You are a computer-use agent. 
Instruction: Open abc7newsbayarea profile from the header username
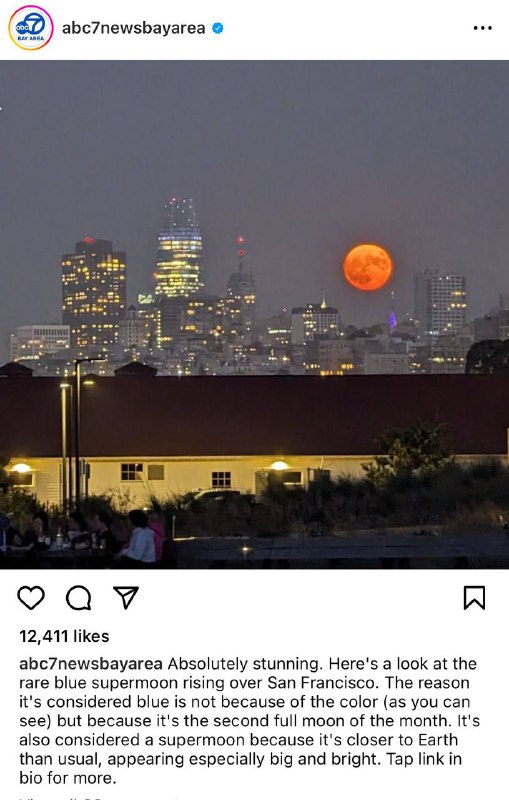(x=134, y=28)
